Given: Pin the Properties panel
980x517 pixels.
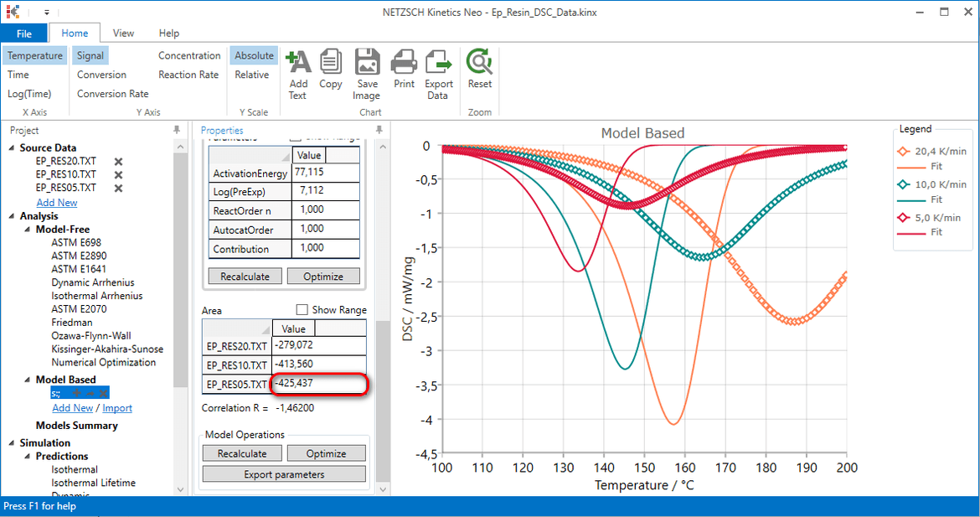Looking at the screenshot, I should 379,130.
